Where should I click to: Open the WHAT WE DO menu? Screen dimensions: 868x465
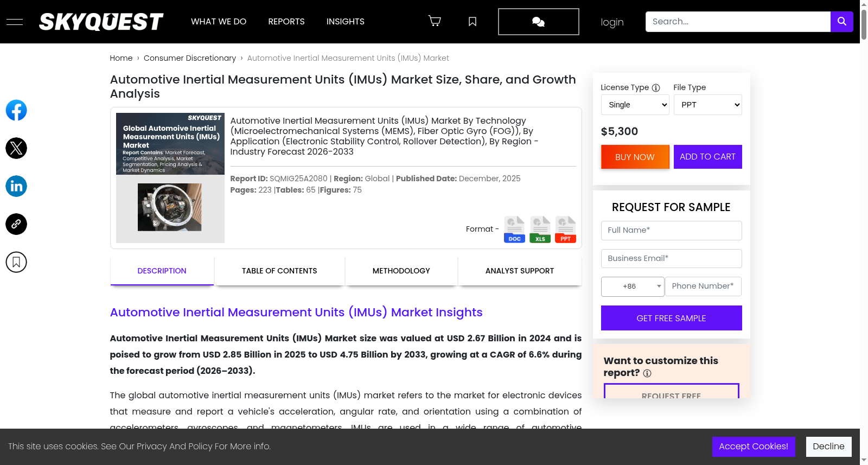point(219,22)
